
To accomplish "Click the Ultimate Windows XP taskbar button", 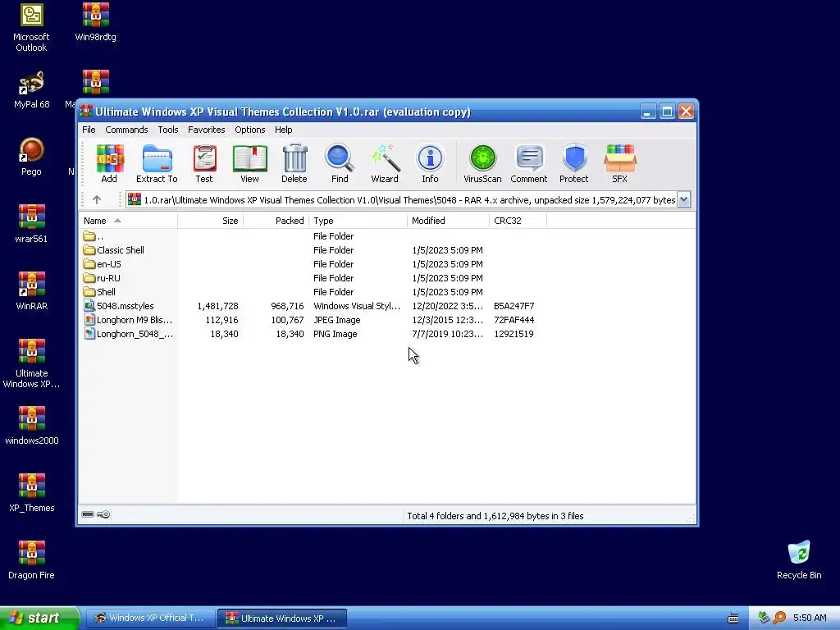I will (282, 619).
